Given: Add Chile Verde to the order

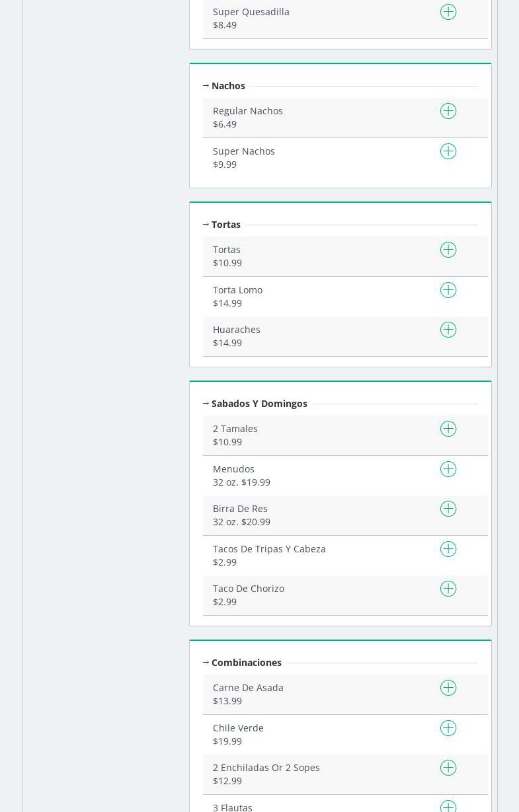Looking at the screenshot, I should click(x=448, y=729).
